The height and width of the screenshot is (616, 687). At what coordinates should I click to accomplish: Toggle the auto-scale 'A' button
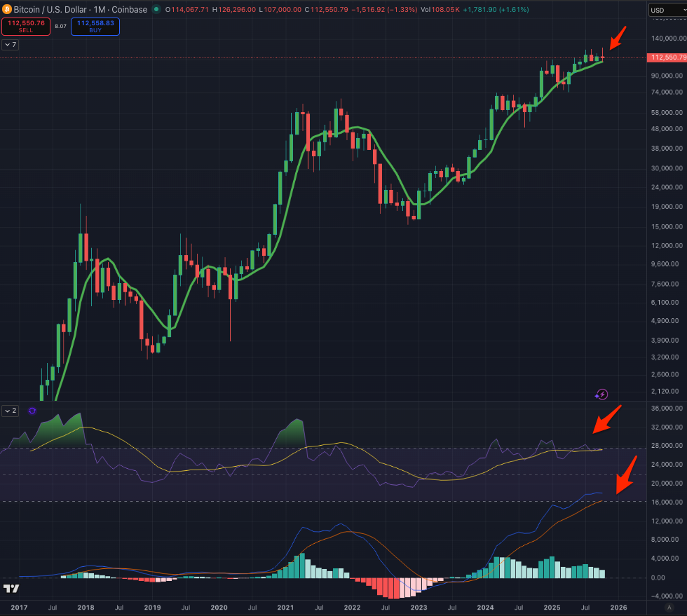click(x=669, y=607)
